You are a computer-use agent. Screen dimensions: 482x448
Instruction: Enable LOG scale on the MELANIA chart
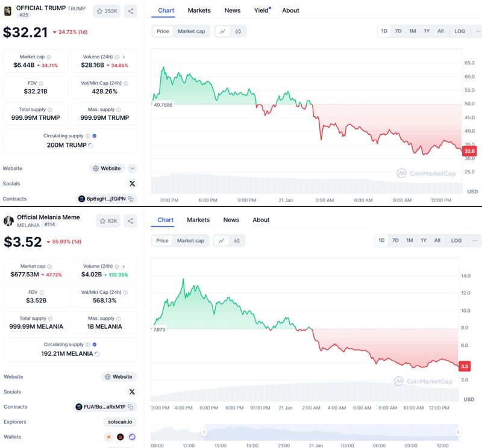456,241
